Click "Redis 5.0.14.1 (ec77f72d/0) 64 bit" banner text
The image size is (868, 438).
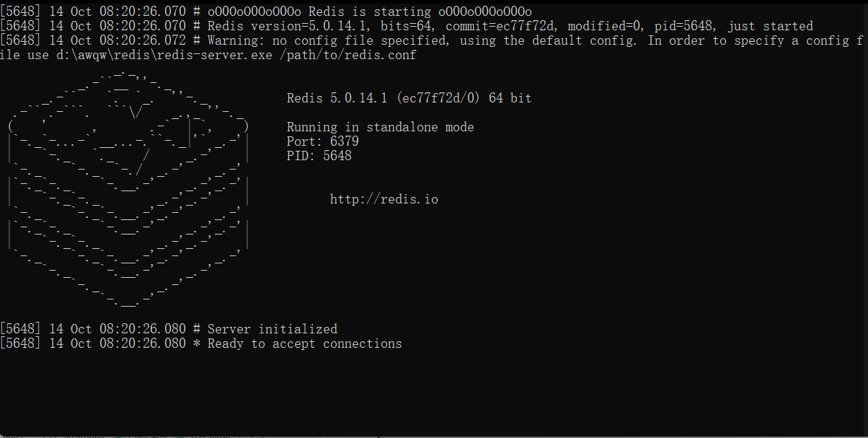click(409, 98)
